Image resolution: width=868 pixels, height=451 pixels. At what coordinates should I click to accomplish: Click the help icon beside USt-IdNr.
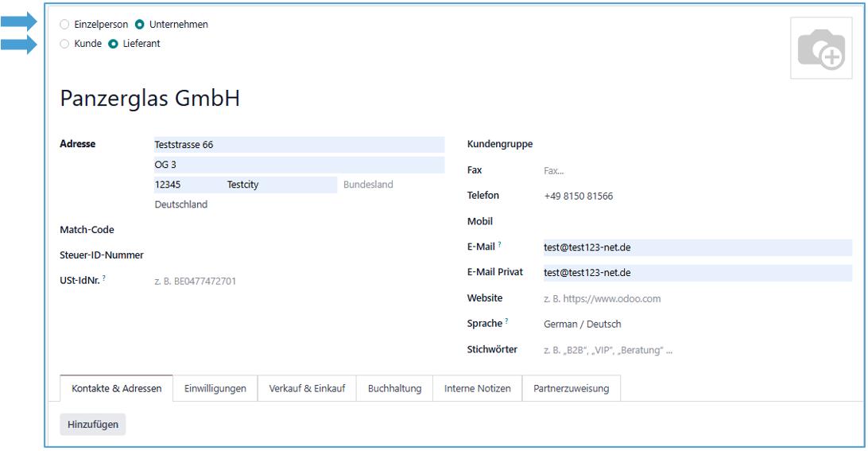point(104,278)
